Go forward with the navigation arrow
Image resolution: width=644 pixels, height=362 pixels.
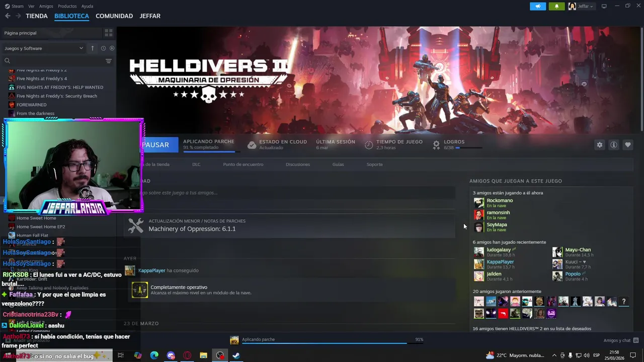[x=18, y=16]
